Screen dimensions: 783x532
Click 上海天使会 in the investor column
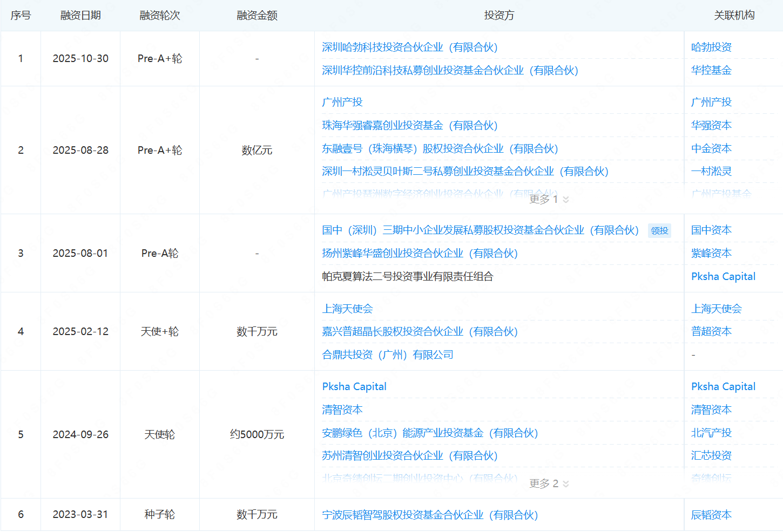pyautogui.click(x=347, y=309)
